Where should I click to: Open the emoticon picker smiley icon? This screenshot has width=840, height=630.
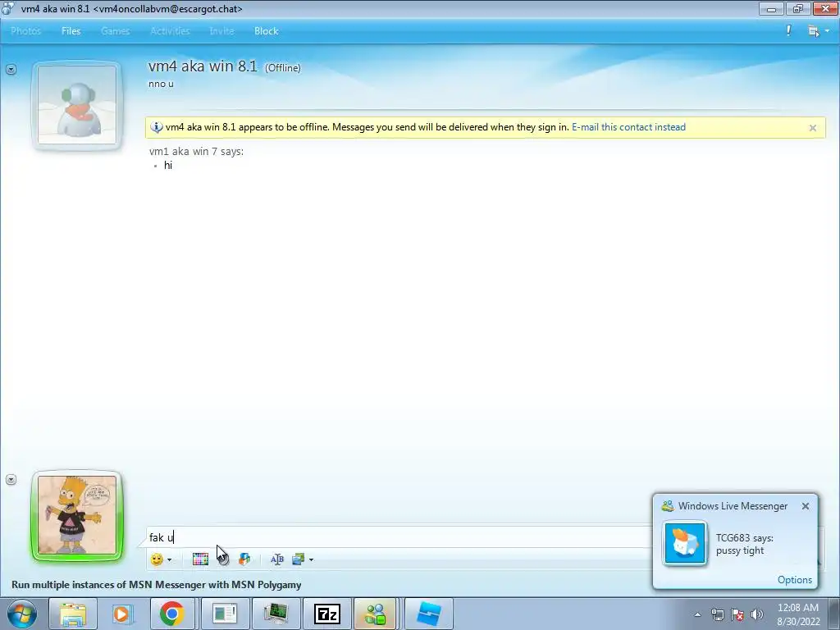click(x=157, y=559)
